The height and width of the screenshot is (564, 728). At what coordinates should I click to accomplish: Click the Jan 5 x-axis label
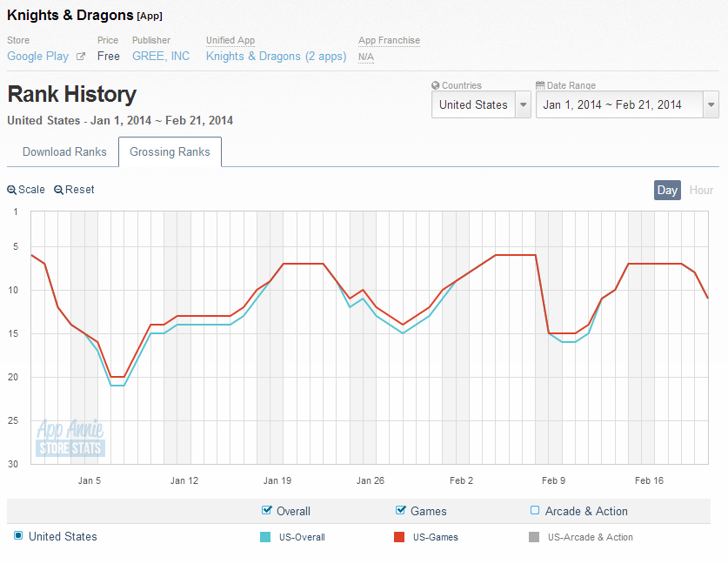click(x=89, y=480)
